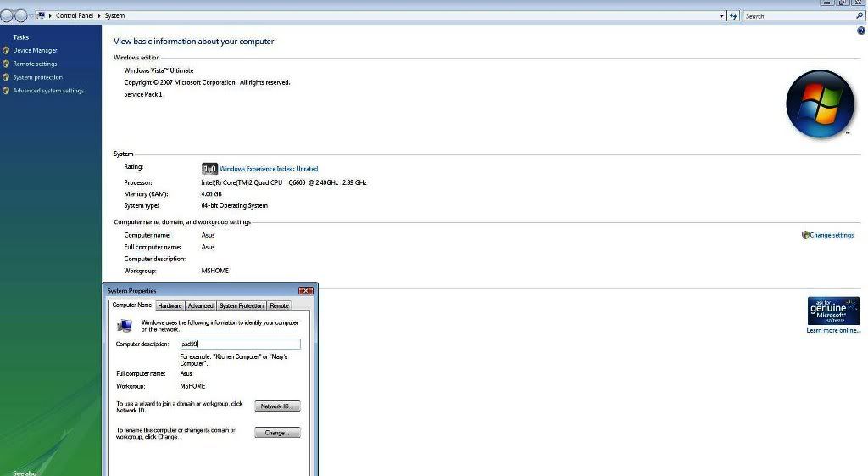868x476 pixels.
Task: Click Learn more online link
Action: pos(833,331)
